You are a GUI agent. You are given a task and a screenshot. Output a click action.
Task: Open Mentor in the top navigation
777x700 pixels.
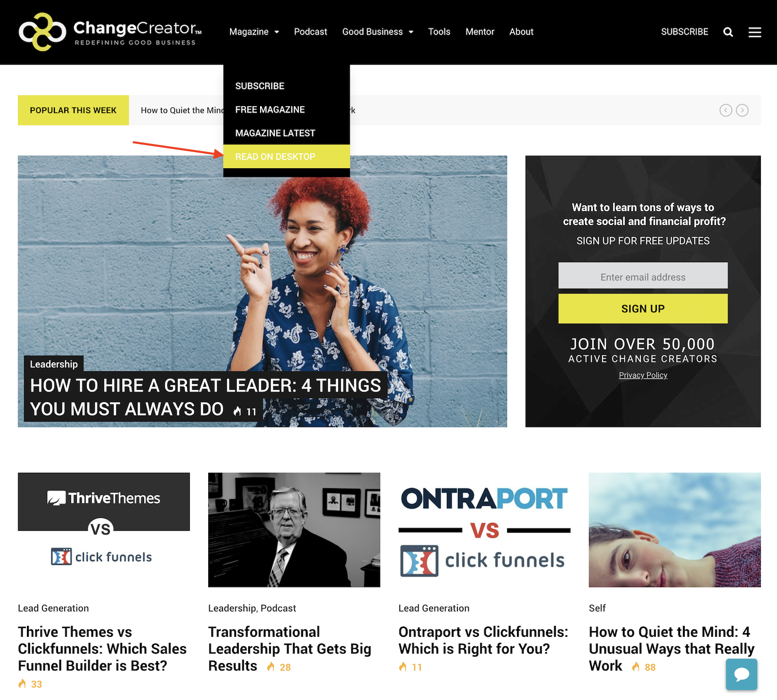pos(480,32)
